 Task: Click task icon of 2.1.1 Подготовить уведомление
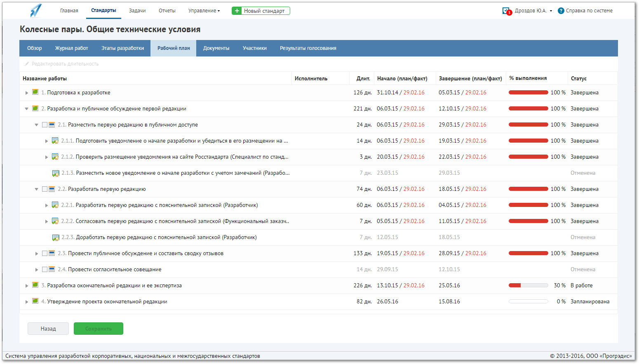[55, 141]
